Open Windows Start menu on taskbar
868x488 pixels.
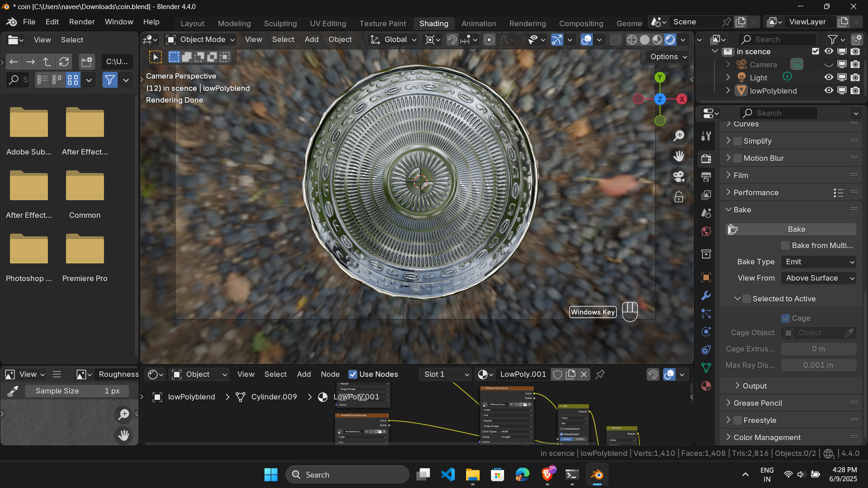tap(271, 475)
